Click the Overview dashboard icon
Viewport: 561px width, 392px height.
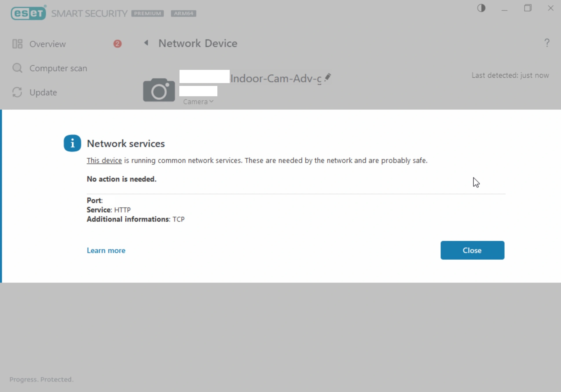point(17,44)
